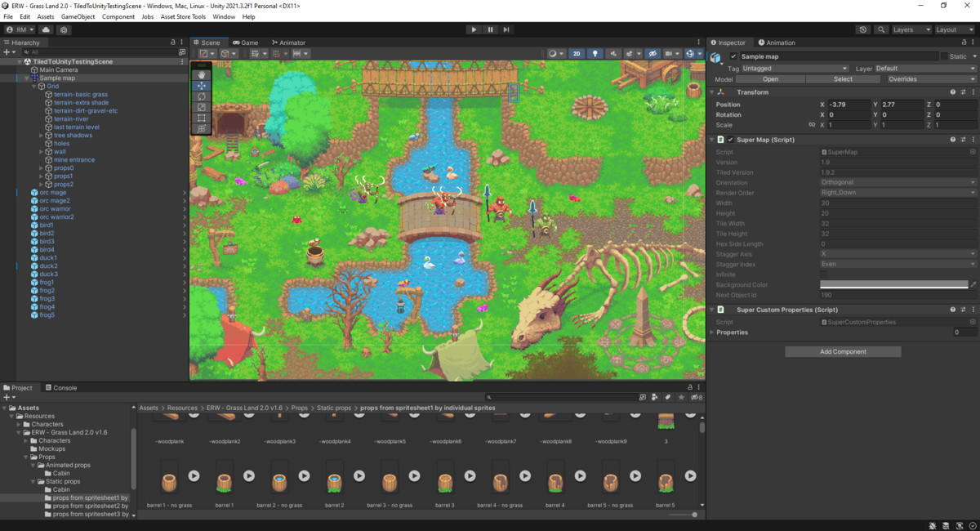The width and height of the screenshot is (980, 531).
Task: Select orc warrior in Hierarchy
Action: click(x=56, y=209)
